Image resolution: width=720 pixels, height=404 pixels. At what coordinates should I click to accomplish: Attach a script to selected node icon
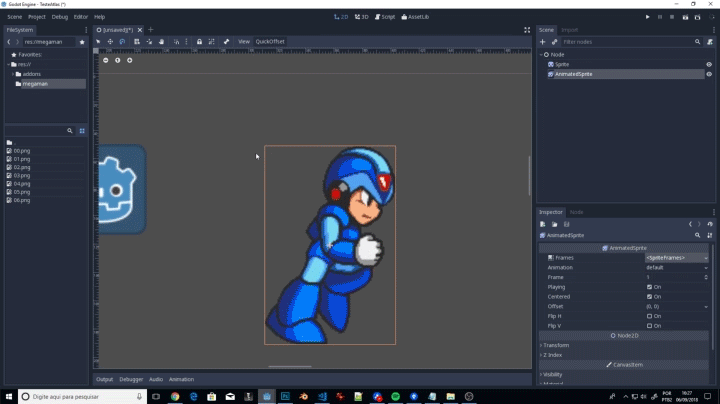click(x=710, y=42)
